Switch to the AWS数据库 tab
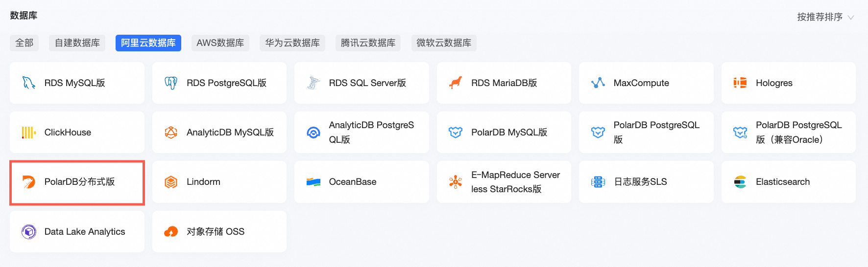Screen dimensions: 868x267 pos(220,43)
